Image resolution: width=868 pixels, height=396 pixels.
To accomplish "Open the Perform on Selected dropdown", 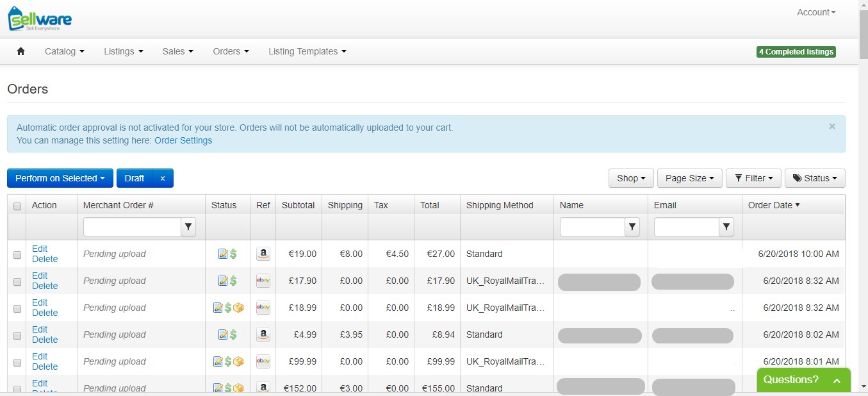I will (60, 178).
